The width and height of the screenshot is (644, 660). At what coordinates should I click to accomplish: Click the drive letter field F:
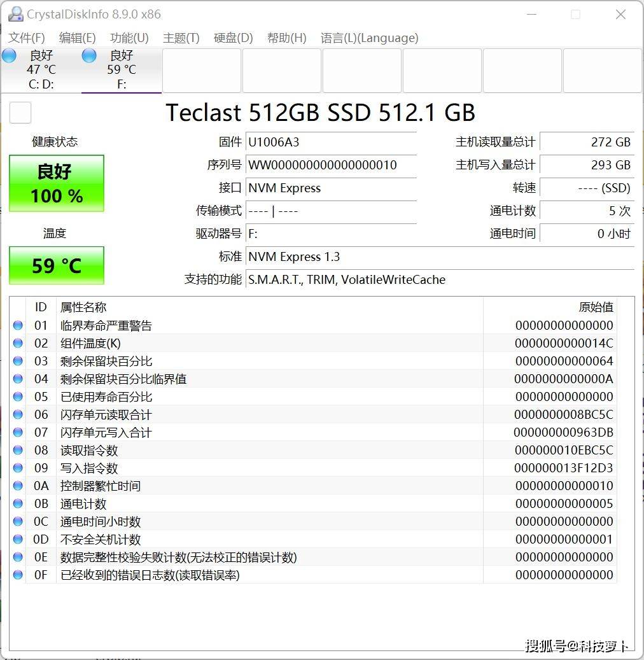click(331, 234)
